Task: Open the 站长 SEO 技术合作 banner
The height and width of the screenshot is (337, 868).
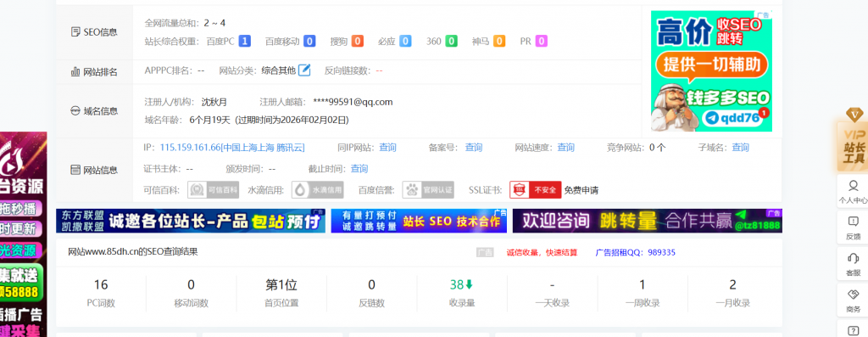Action: (419, 221)
